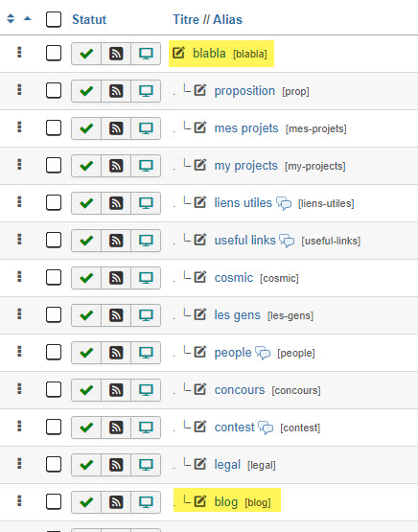
Task: Click the published checkmark for blabla
Action: [x=86, y=54]
